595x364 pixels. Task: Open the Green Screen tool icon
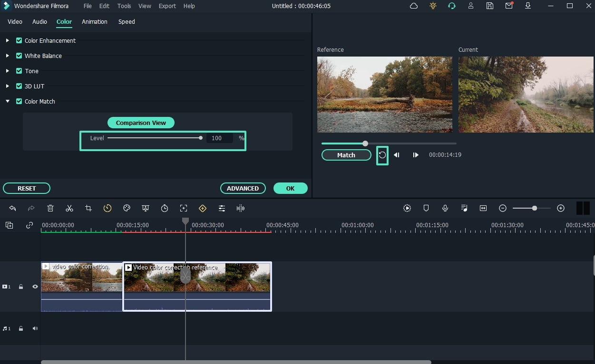click(x=146, y=208)
